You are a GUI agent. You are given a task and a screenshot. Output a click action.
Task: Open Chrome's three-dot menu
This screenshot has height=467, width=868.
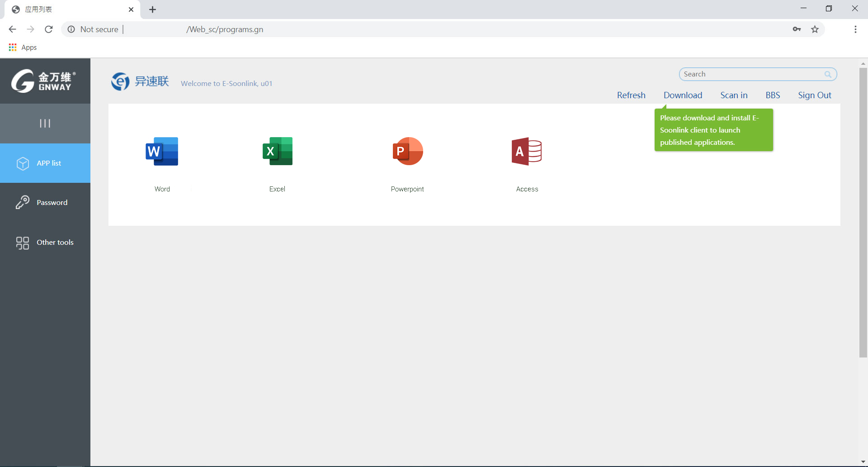pos(855,29)
